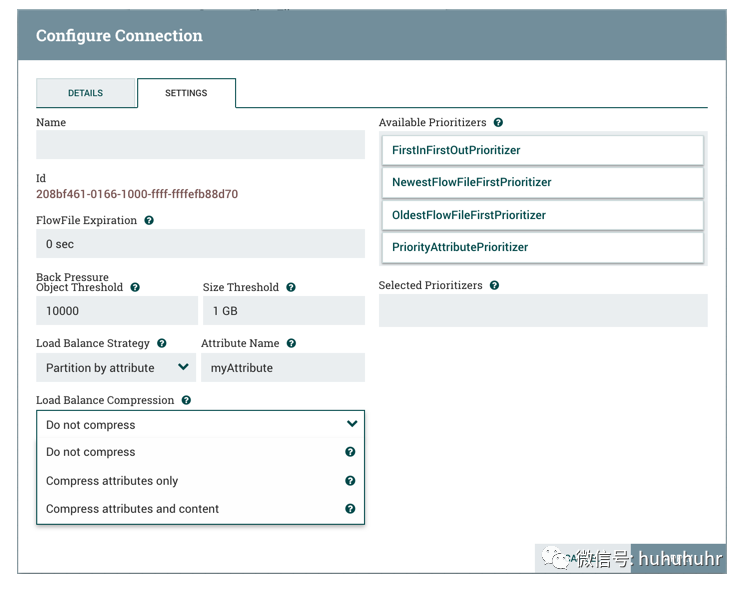Click help icon beside Size Threshold

click(291, 287)
